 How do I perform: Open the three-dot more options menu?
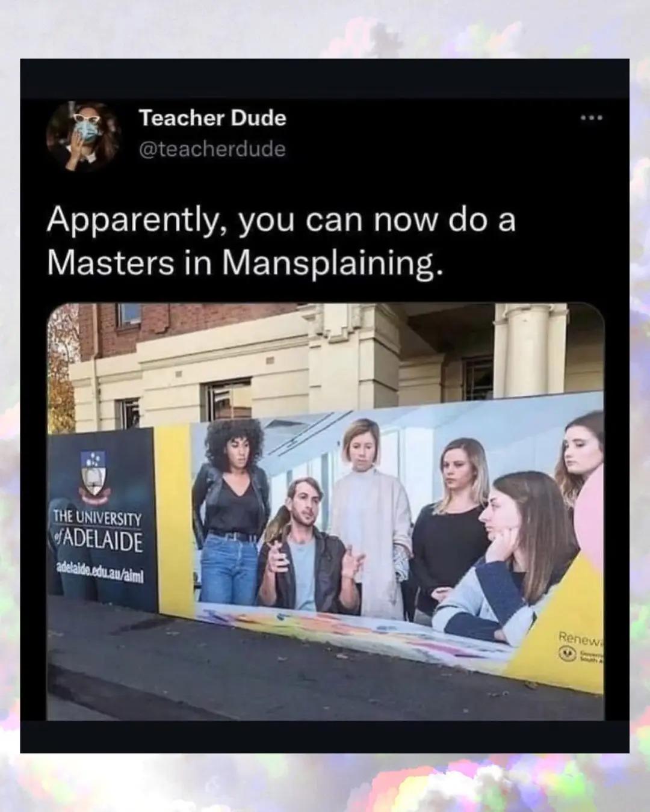(x=592, y=118)
